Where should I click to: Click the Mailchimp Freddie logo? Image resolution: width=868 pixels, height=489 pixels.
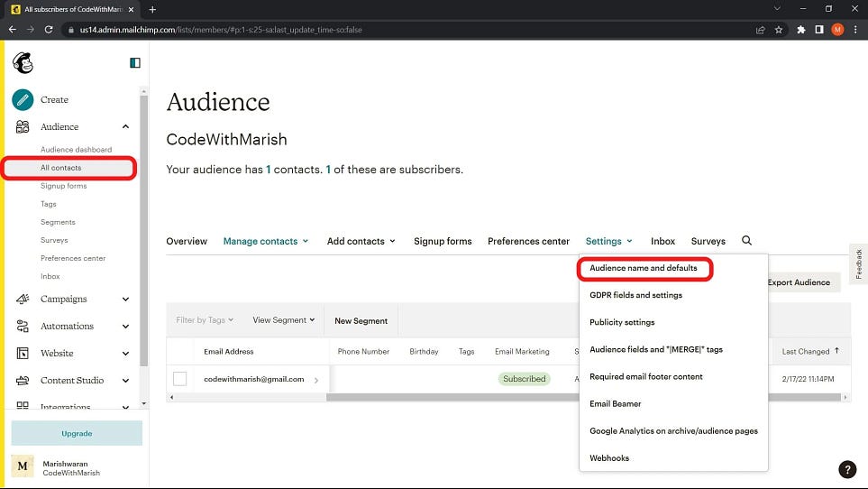[23, 62]
